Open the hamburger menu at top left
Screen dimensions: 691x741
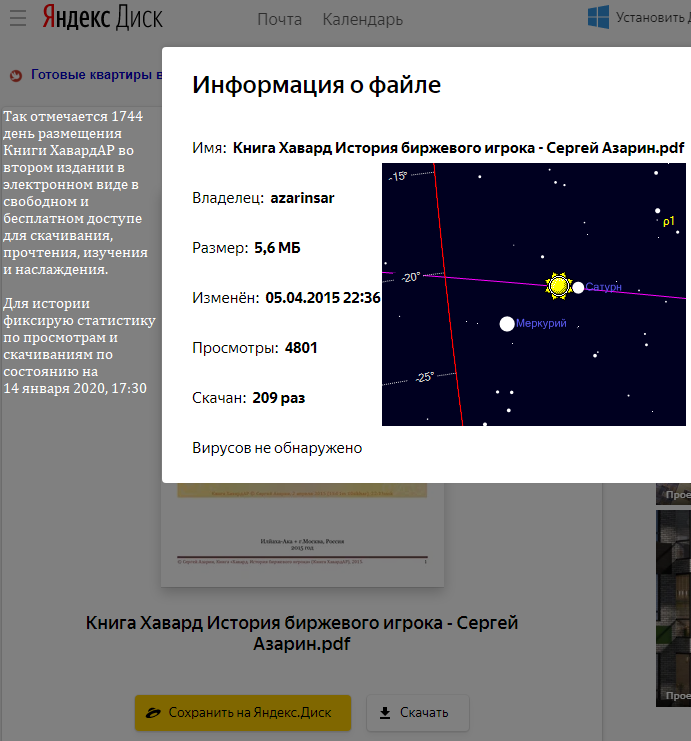pyautogui.click(x=18, y=19)
